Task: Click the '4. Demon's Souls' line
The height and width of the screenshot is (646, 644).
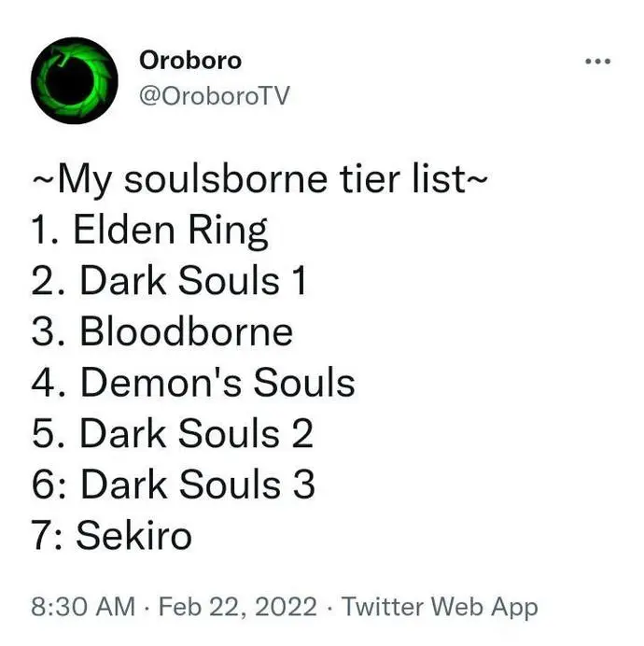Action: click(x=193, y=383)
